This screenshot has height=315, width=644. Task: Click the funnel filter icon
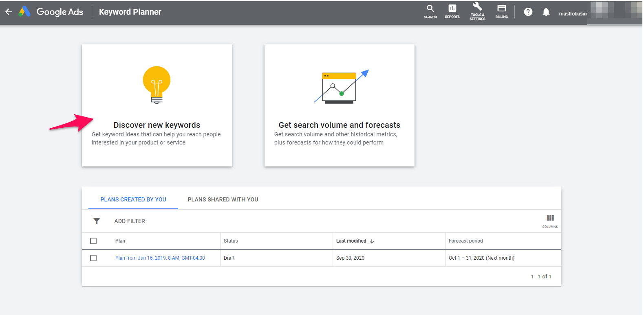(x=97, y=221)
